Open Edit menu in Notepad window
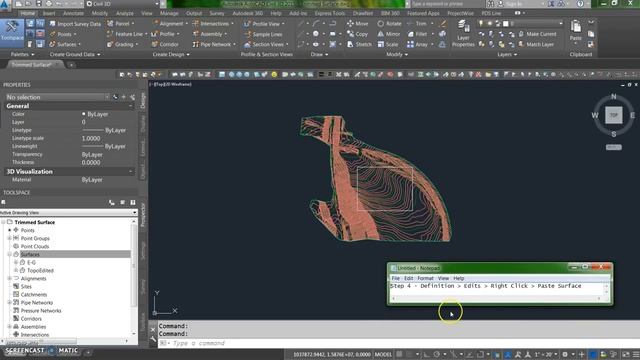Screen dimensions: 640x360 click(409, 278)
